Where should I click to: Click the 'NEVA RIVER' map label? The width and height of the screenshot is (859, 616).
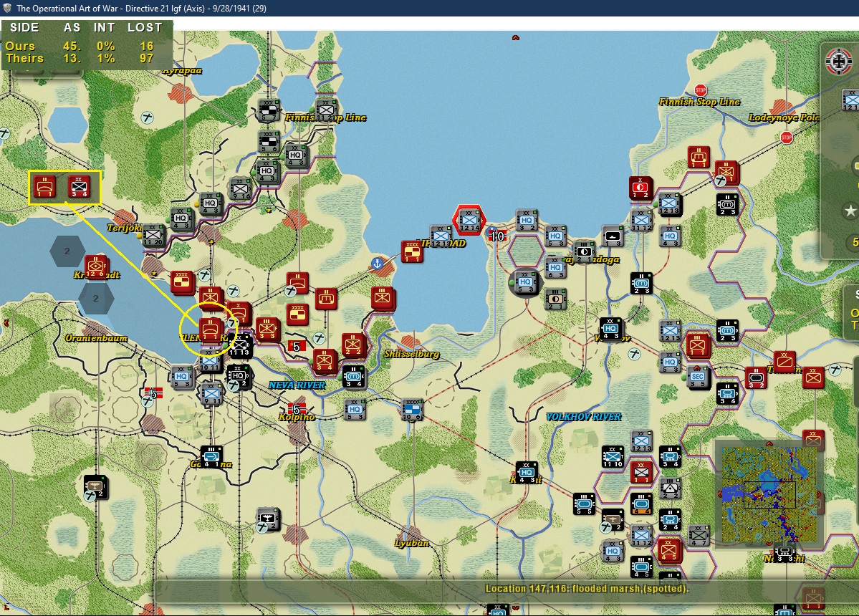pyautogui.click(x=297, y=385)
